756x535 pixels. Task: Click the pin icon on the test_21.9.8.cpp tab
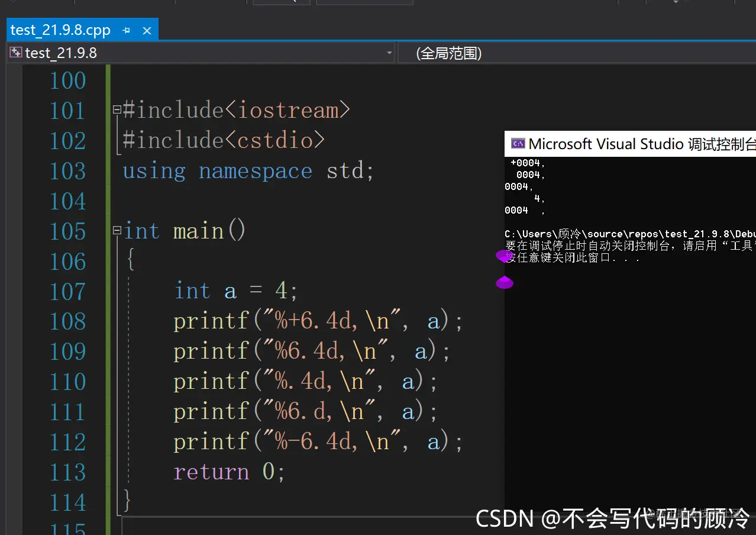pos(126,30)
